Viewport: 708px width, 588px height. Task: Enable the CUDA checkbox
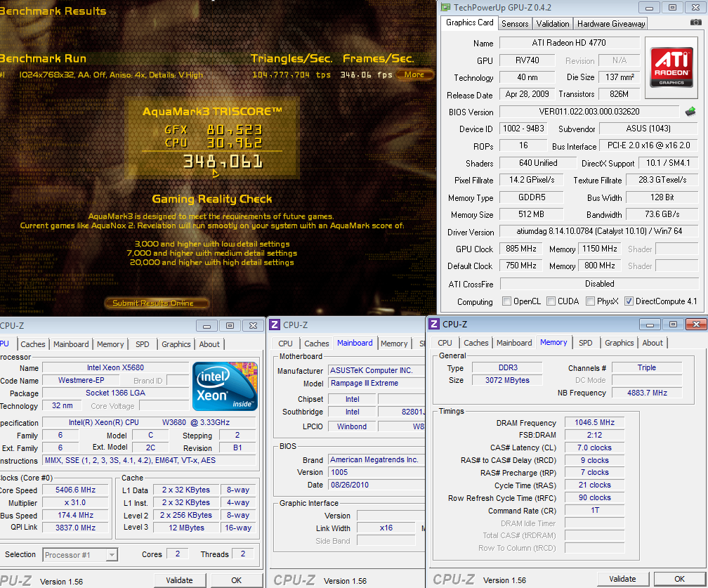[551, 301]
